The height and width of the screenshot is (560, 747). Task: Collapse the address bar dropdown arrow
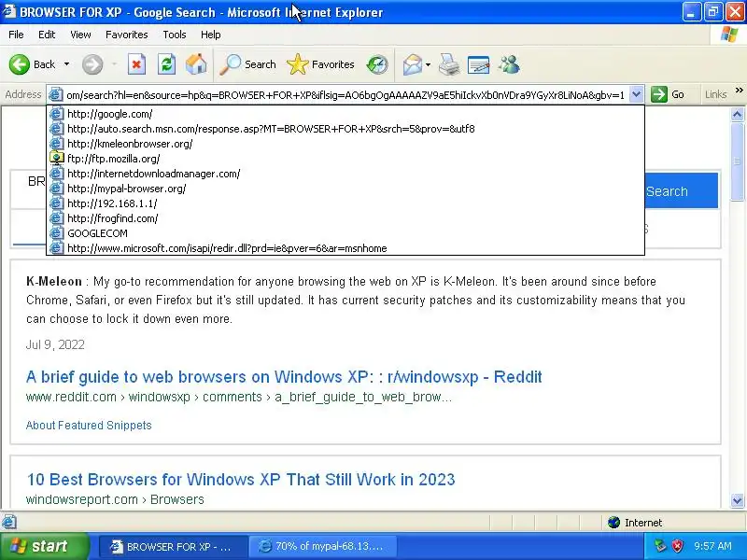637,94
